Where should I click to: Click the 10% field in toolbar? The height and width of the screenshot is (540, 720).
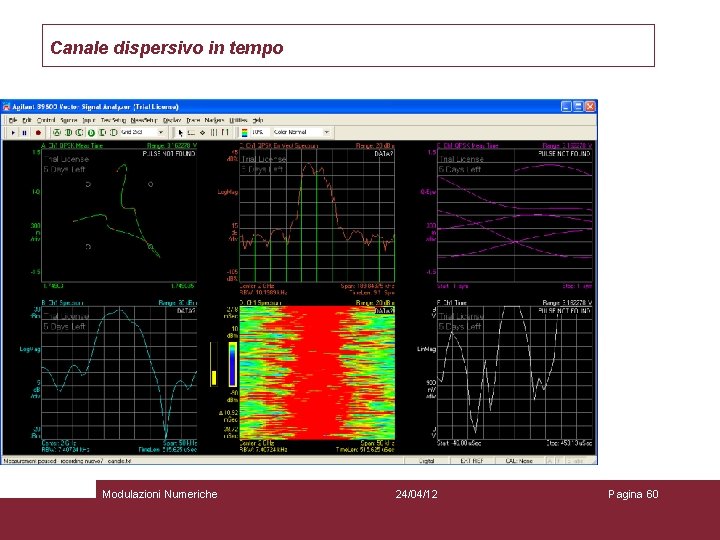click(x=259, y=132)
